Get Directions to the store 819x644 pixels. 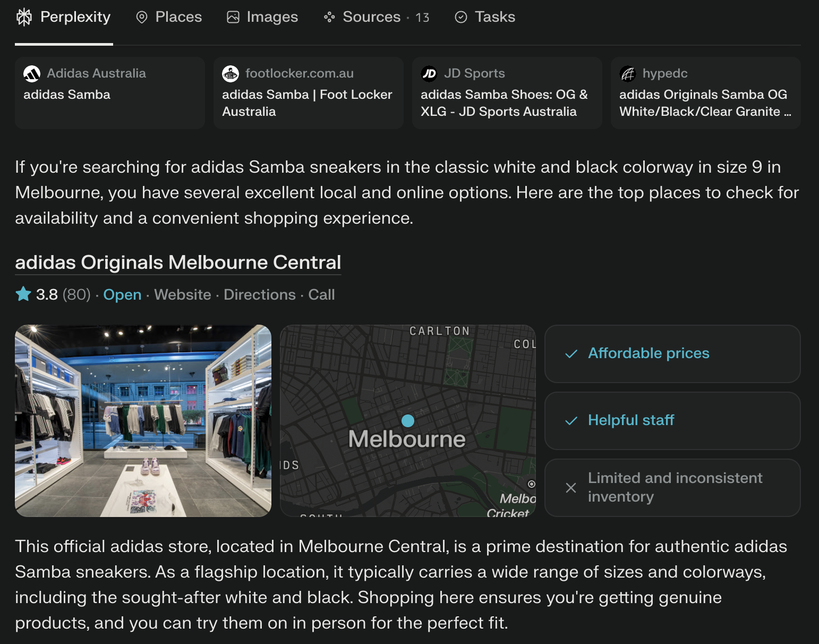(x=260, y=294)
